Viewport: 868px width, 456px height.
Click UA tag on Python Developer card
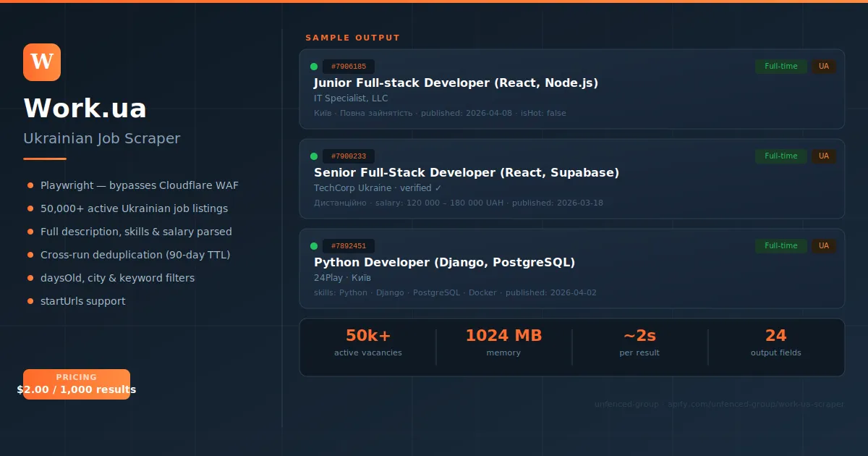coord(824,246)
